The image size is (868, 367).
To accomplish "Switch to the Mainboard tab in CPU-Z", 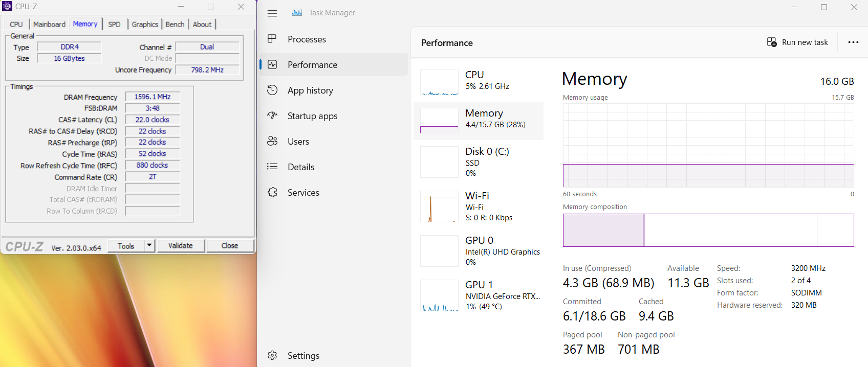I will [49, 24].
